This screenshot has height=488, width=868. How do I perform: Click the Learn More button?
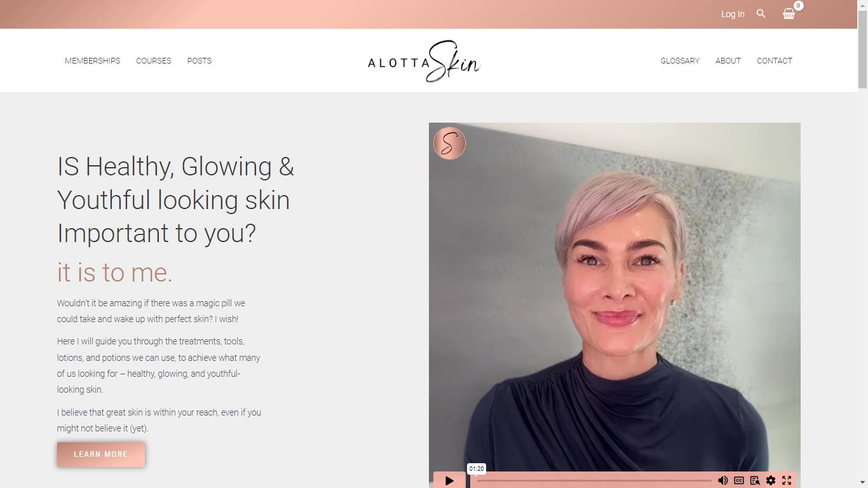click(101, 454)
